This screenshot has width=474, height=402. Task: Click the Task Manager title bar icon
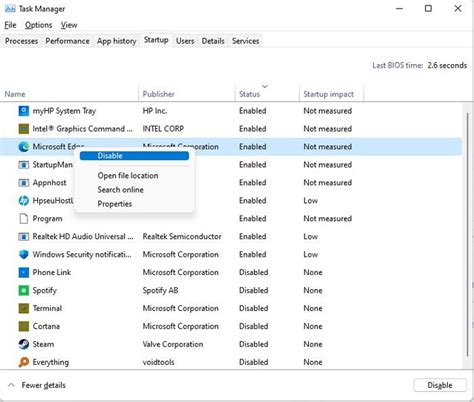pos(10,8)
